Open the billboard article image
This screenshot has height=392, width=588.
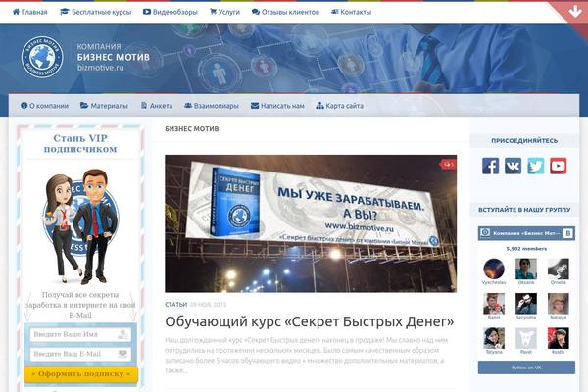311,223
